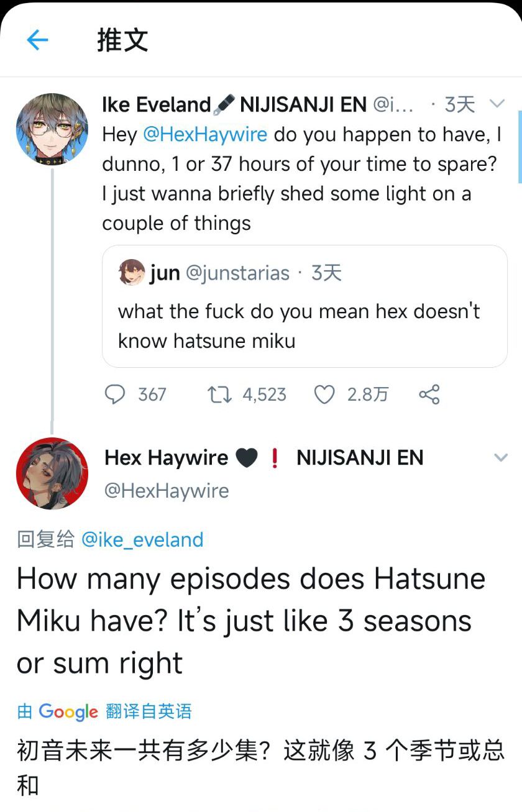Open Hex Haywire's profile avatar
522x812 pixels.
(x=52, y=473)
